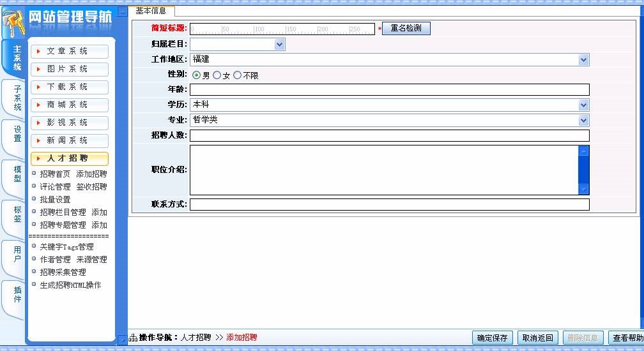Click the 联系方式 input field
Screen dimensions: 644x351
[389, 205]
